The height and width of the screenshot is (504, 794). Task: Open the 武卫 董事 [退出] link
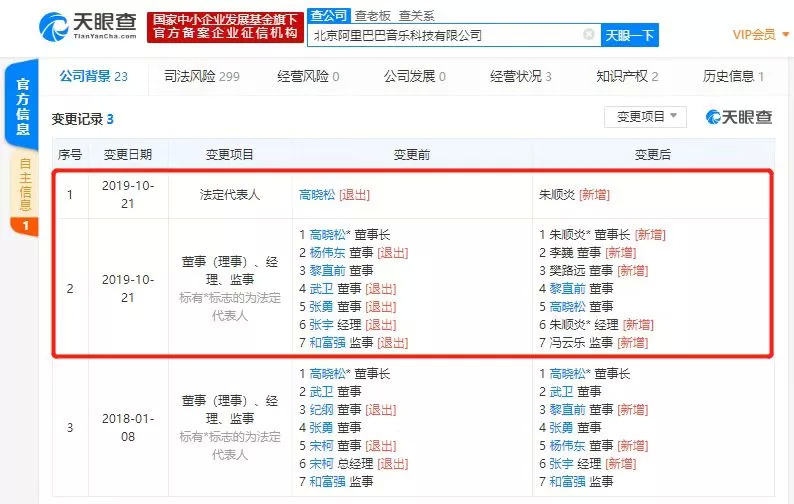click(352, 289)
